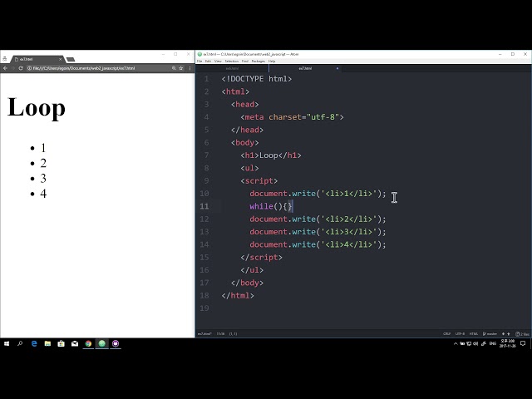
Task: Open the View menu in Atom
Action: 218,61
